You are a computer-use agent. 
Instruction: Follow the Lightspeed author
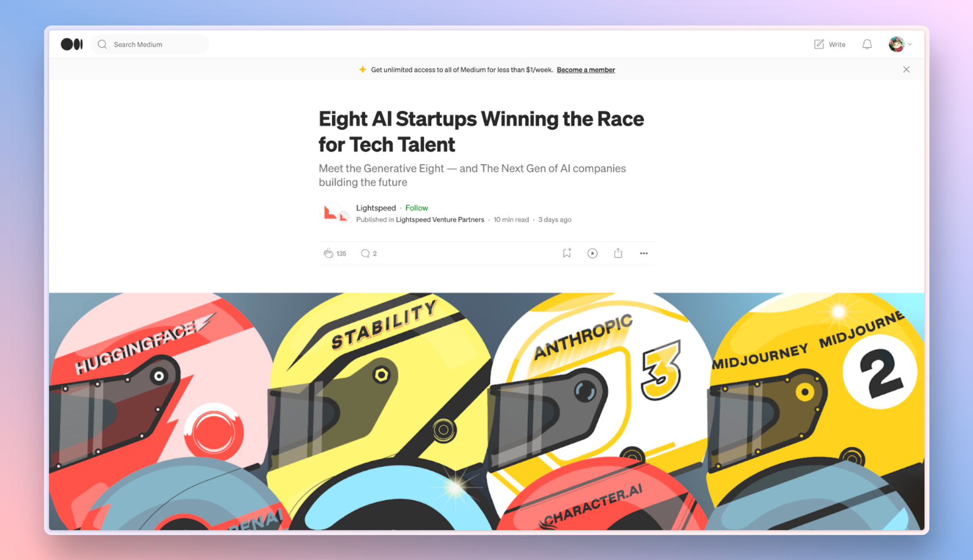(416, 208)
